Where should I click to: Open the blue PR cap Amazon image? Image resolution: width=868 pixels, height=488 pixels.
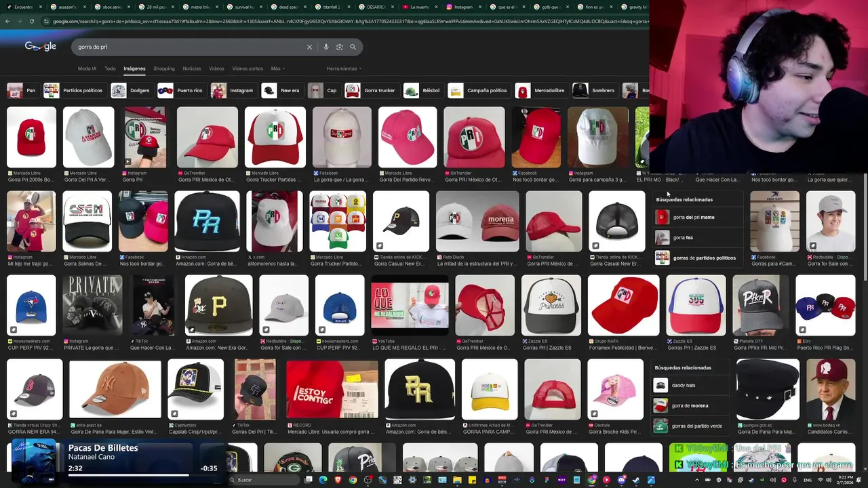click(207, 222)
